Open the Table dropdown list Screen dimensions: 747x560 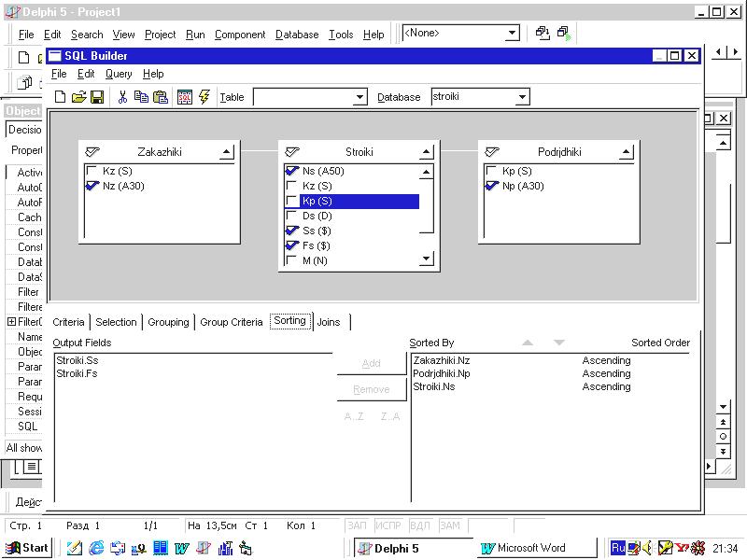click(360, 97)
